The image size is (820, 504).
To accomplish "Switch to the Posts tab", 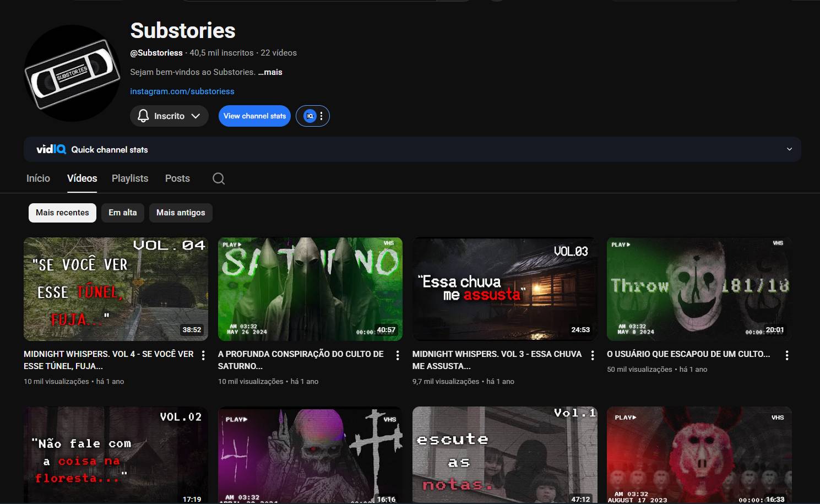I will click(x=177, y=178).
